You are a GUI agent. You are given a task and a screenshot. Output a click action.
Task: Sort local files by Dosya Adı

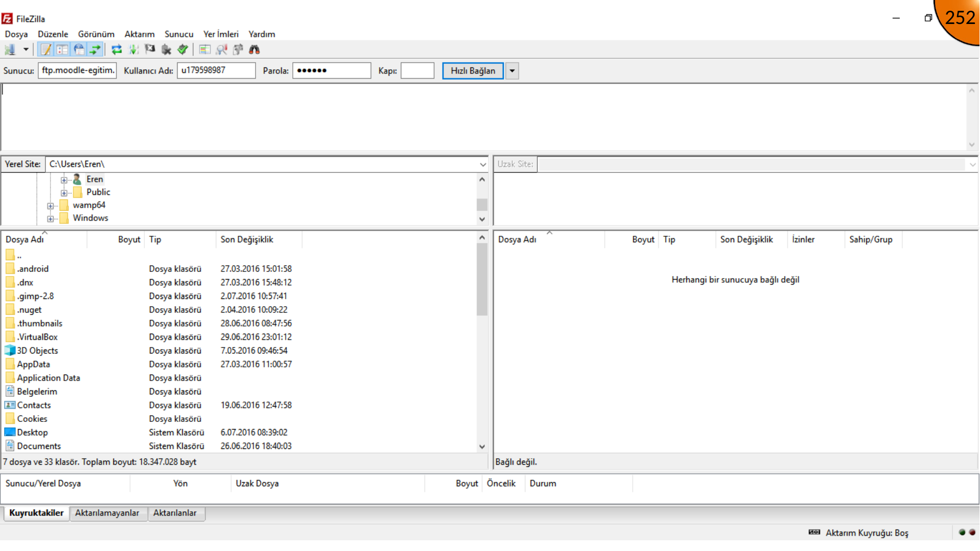[x=44, y=239]
